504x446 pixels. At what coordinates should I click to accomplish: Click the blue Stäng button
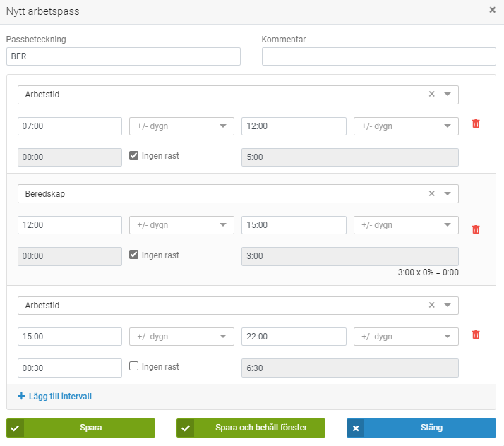[421, 428]
